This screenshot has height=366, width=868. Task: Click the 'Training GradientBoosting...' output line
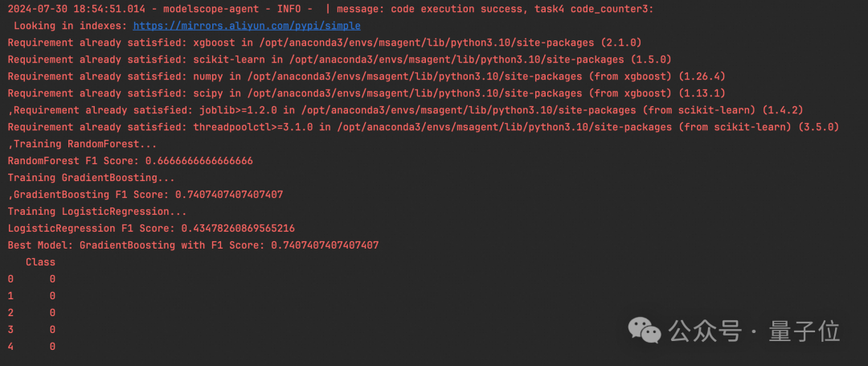(91, 178)
